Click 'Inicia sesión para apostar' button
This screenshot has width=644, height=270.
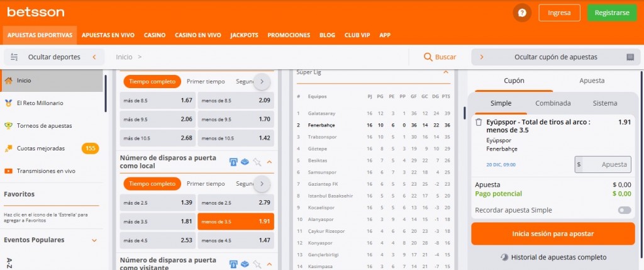tap(553, 233)
